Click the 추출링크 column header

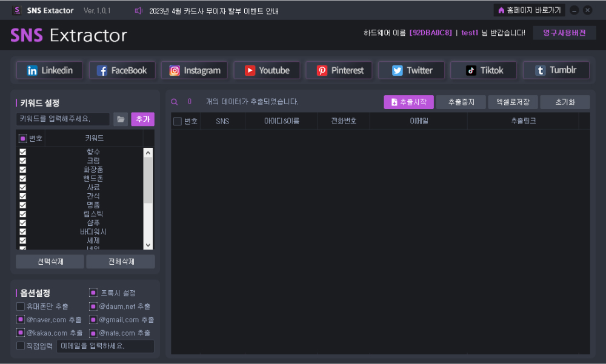point(524,121)
